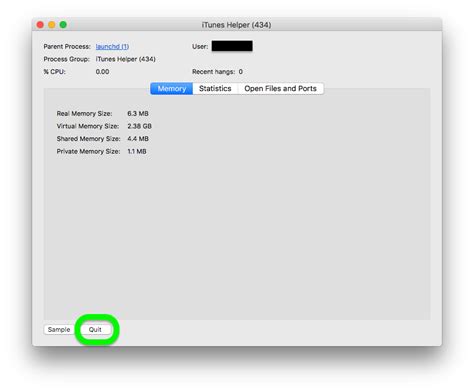Click the Parent Process label
The width and height of the screenshot is (474, 392).
[67, 47]
